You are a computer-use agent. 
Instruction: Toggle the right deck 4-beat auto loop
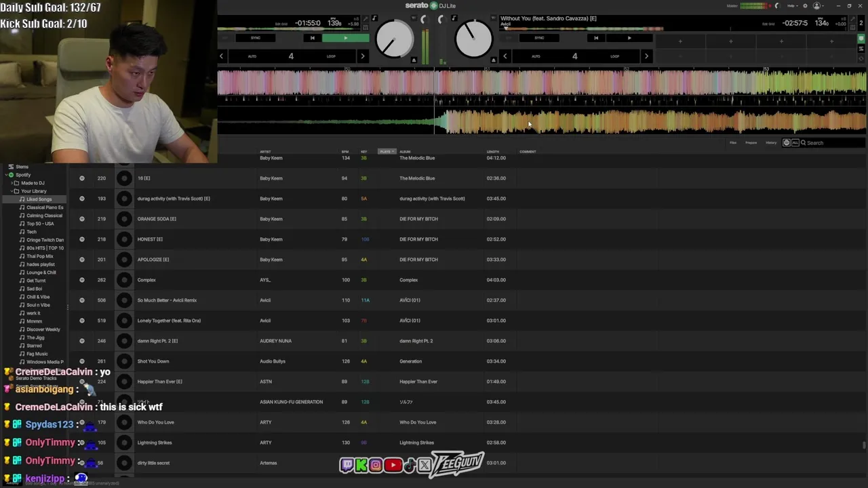coord(574,56)
